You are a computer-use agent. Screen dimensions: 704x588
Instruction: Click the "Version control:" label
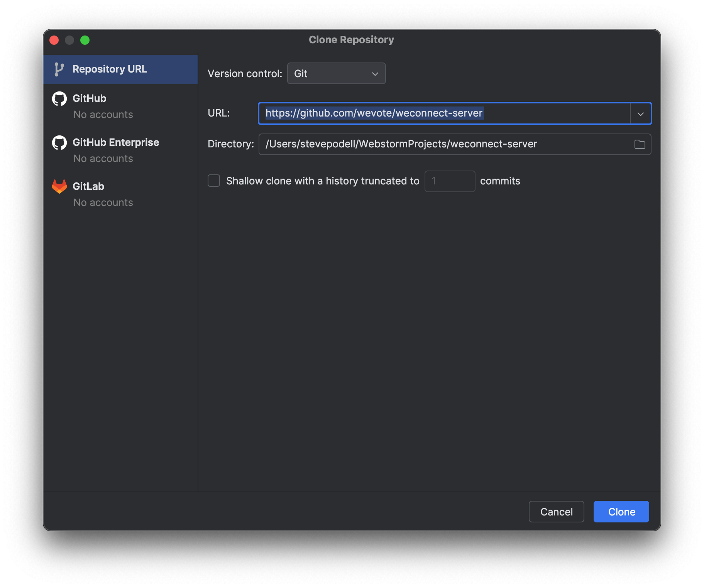[x=245, y=74]
